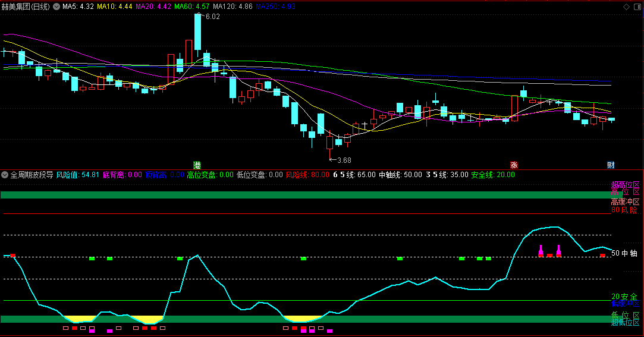This screenshot has height=337, width=644.
Task: Click the tall cyan candlestick peaking at 6.02
Action: [x=198, y=32]
